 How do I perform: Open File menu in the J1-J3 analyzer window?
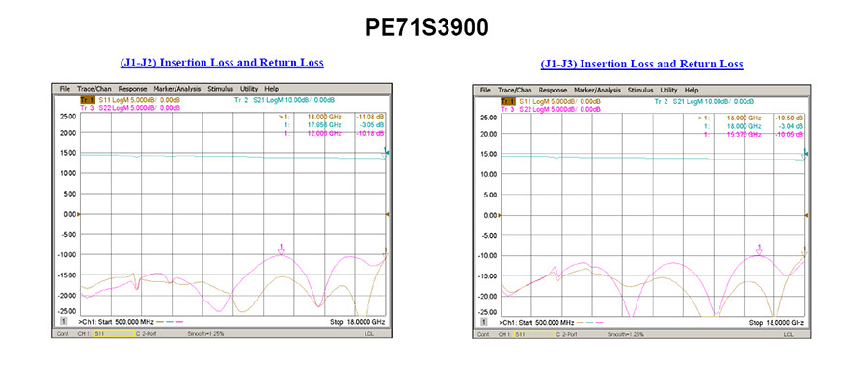click(x=485, y=90)
